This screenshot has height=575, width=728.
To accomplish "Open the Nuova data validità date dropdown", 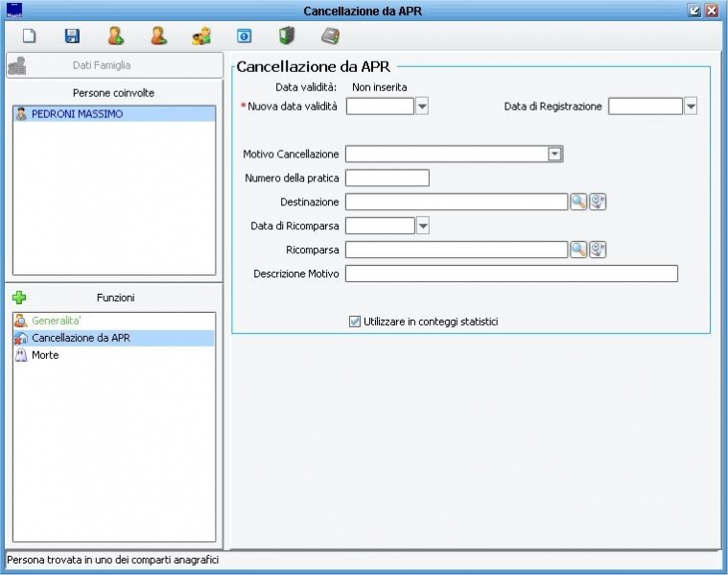I will (422, 107).
